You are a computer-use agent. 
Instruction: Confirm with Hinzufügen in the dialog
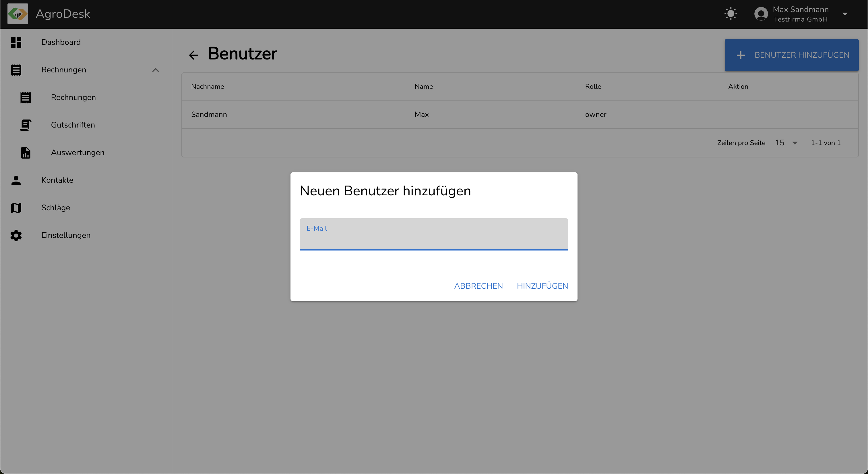coord(542,286)
